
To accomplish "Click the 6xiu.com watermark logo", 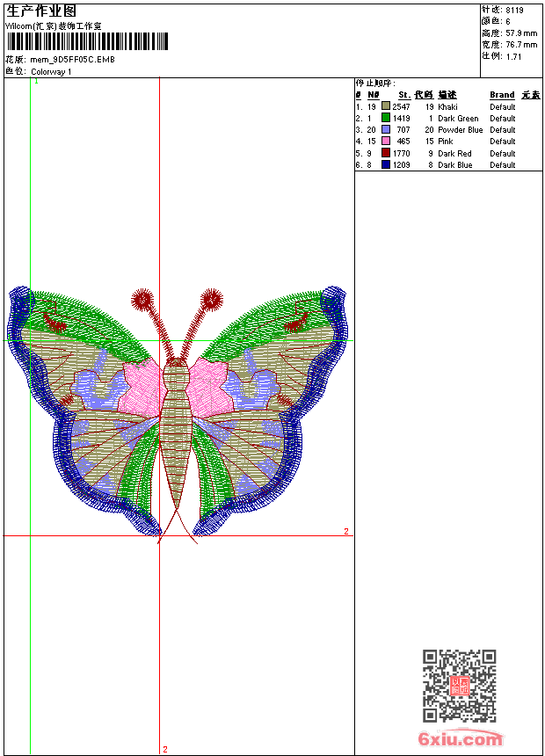I will click(460, 738).
